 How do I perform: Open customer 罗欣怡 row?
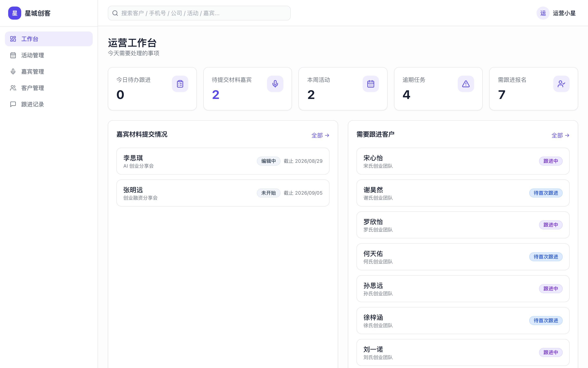click(463, 225)
